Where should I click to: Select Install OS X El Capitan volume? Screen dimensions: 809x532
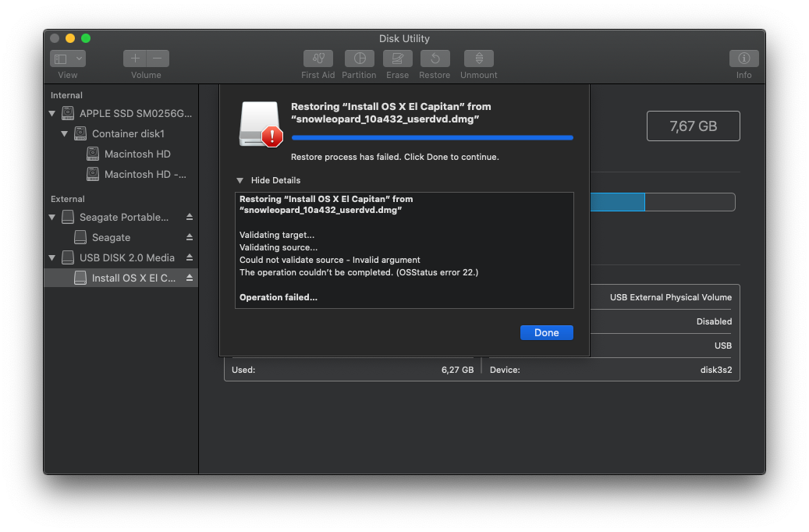(121, 278)
